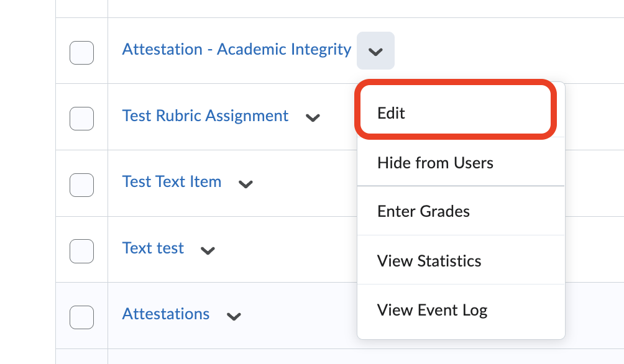Viewport: 624px width, 364px height.
Task: Open Attestation - Academic Integrity dropdown chevron
Action: pos(375,51)
